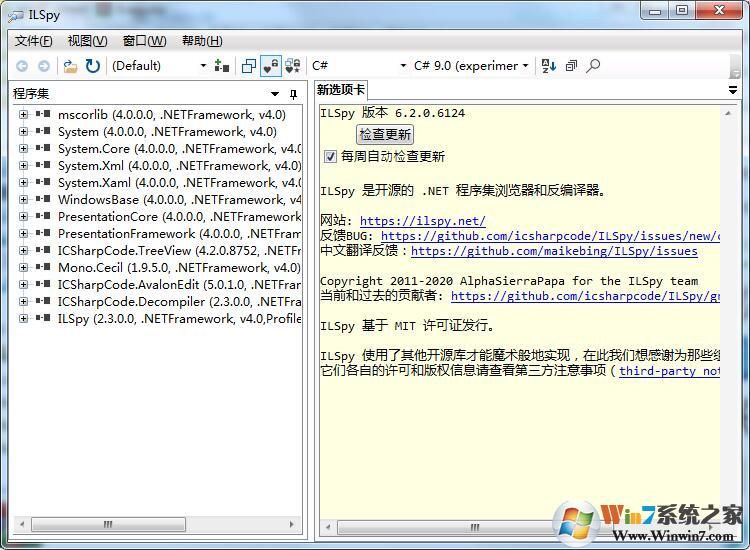The width and height of the screenshot is (750, 550).
Task: Open Search with the magnifier icon
Action: pos(593,66)
